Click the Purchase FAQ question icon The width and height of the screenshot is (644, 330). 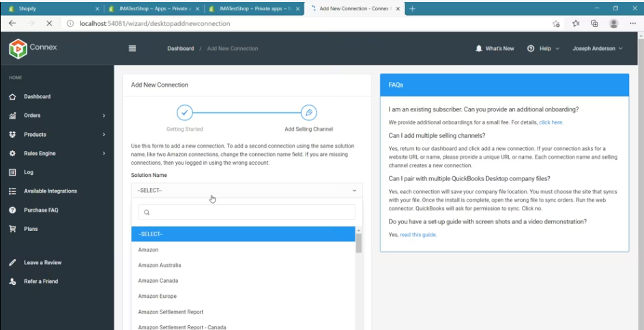[12, 210]
